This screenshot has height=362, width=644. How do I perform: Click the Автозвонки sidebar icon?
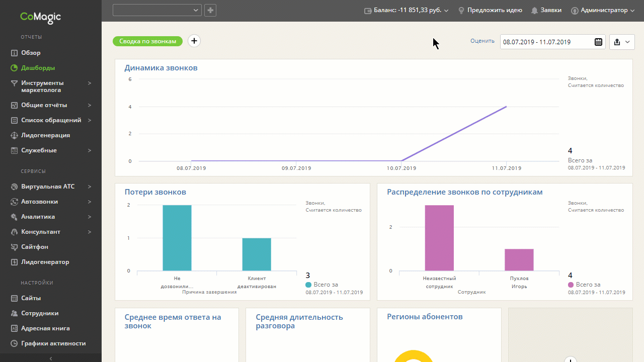pos(14,202)
